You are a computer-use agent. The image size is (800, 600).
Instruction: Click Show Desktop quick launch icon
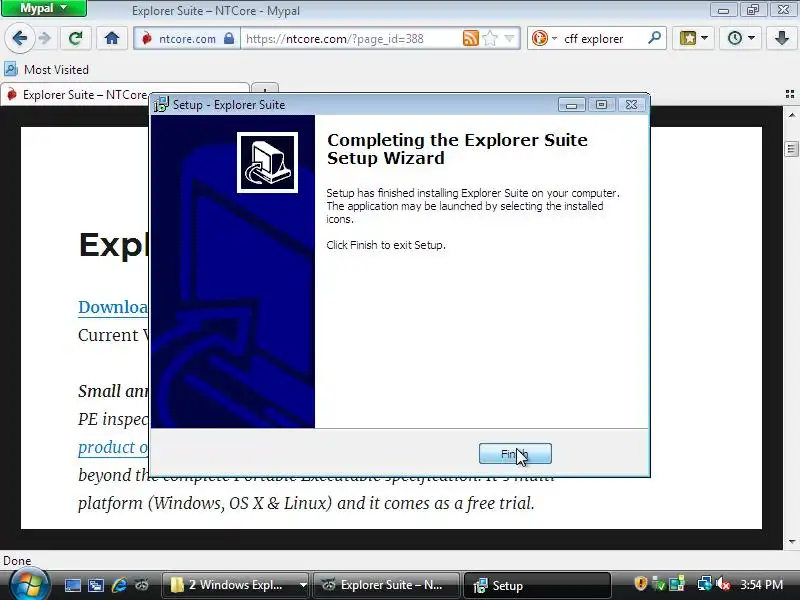72,585
